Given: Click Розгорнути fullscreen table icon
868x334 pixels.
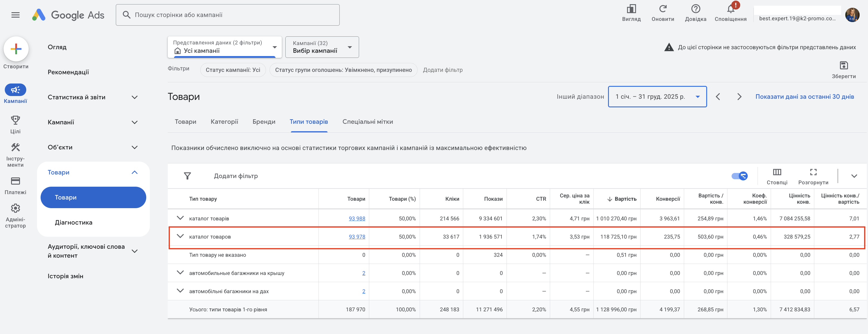Looking at the screenshot, I should pos(813,172).
